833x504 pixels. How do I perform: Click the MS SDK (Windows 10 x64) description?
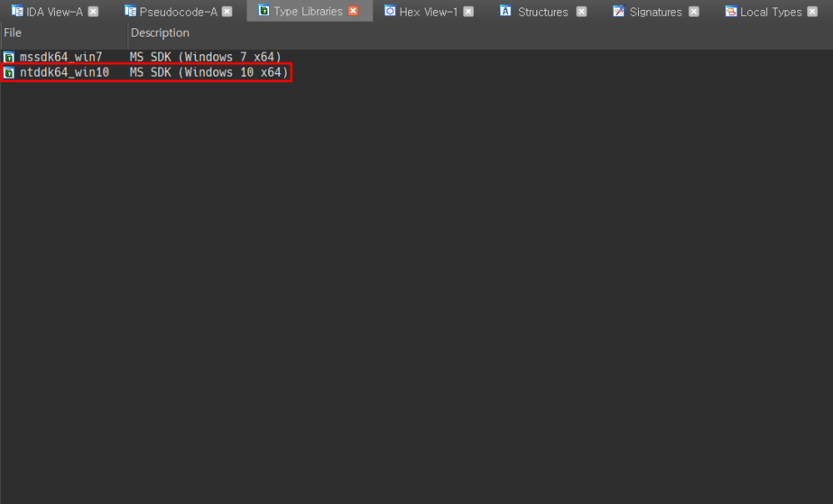[209, 72]
